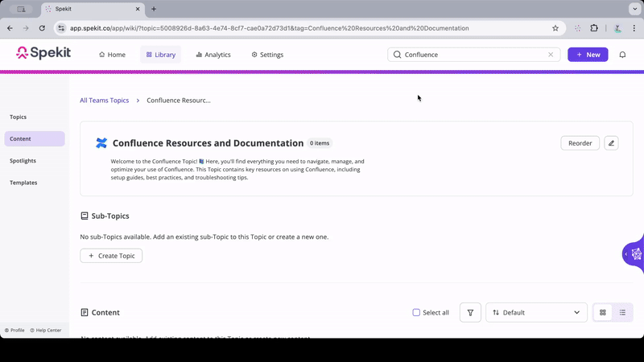Click the Confluence topic icon

(x=101, y=143)
